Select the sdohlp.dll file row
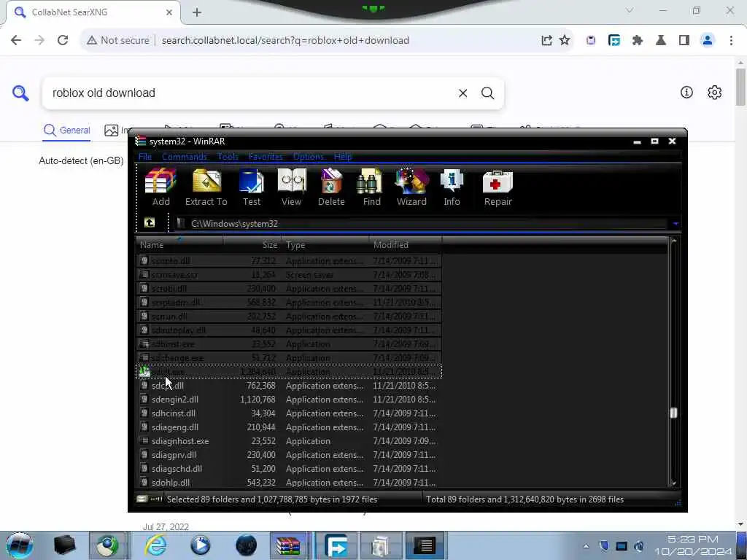Viewport: 747px width, 560px height. click(x=289, y=482)
